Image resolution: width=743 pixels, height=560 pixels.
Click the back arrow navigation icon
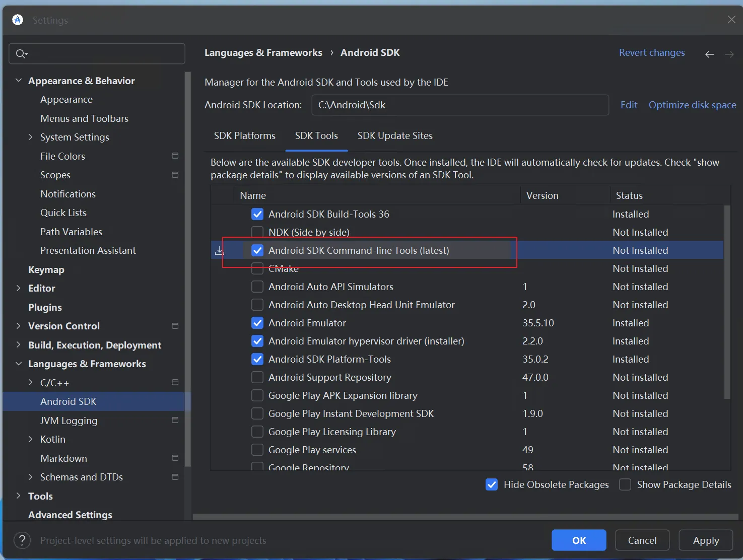pos(710,54)
